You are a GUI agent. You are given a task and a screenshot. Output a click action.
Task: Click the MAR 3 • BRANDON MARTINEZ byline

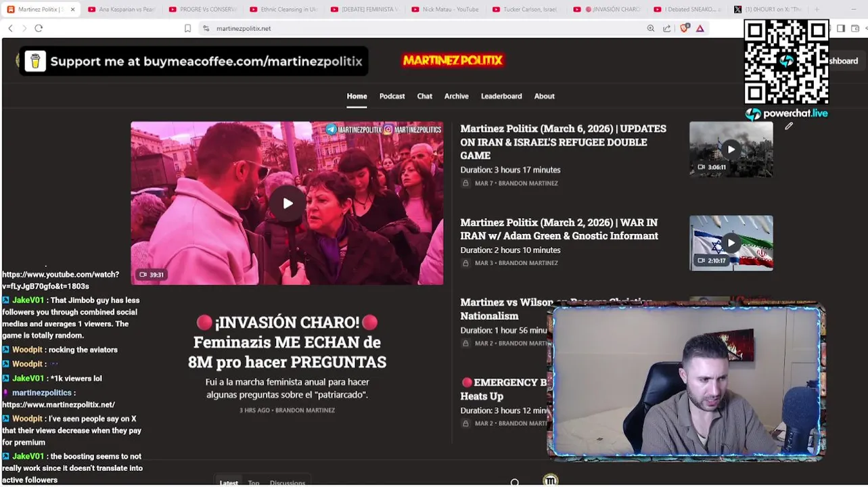click(516, 263)
